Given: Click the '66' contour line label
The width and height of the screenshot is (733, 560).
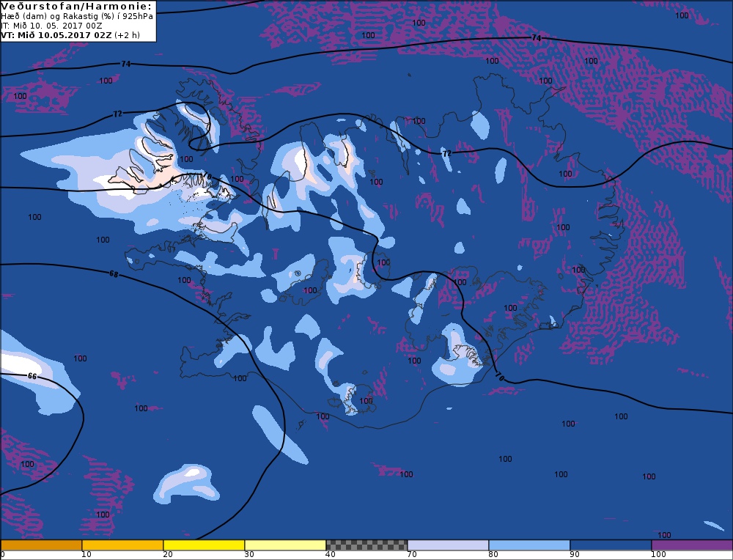Looking at the screenshot, I should click(32, 376).
